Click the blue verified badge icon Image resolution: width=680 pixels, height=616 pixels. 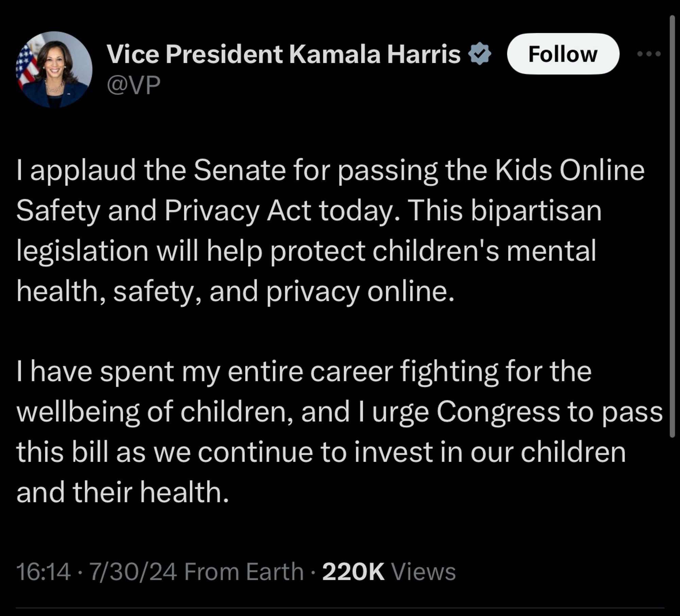coord(479,54)
